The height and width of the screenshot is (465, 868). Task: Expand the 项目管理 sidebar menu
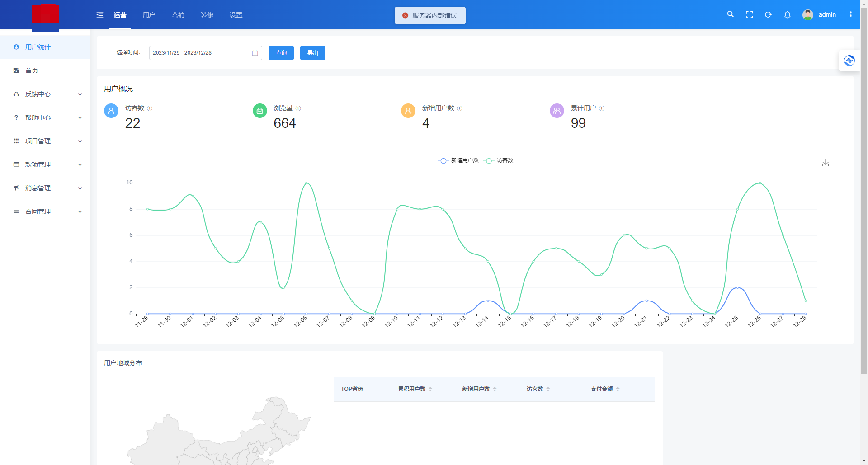[45, 141]
